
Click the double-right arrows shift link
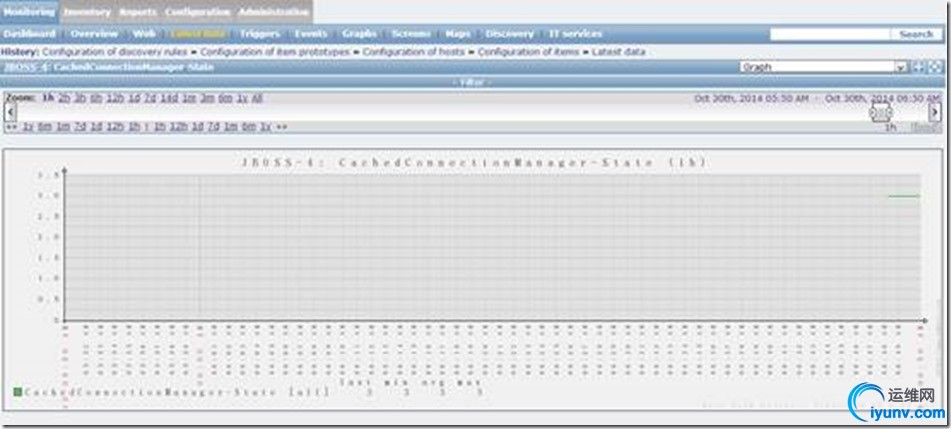[x=281, y=127]
